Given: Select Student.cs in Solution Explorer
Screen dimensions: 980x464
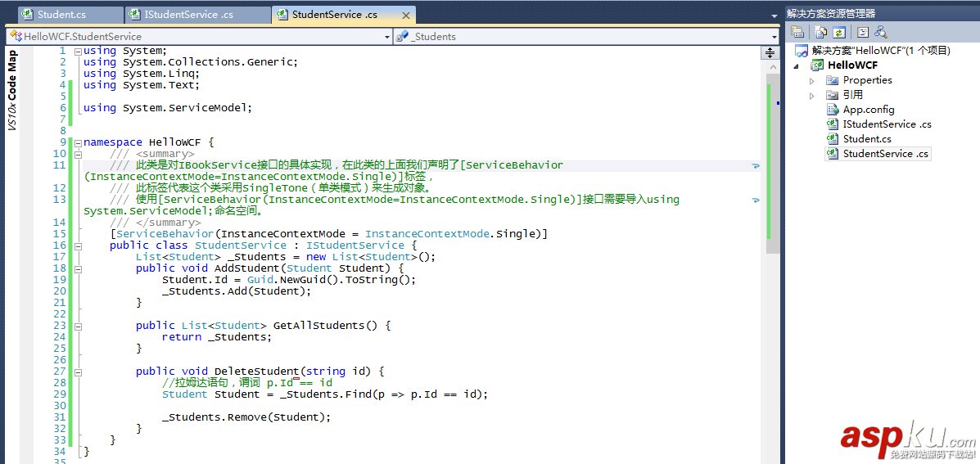Looking at the screenshot, I should 867,138.
